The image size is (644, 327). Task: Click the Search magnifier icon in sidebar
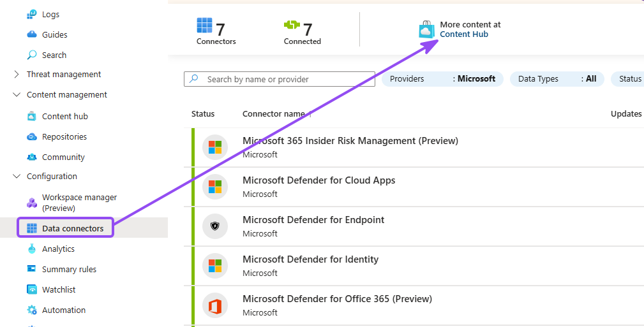pyautogui.click(x=32, y=55)
